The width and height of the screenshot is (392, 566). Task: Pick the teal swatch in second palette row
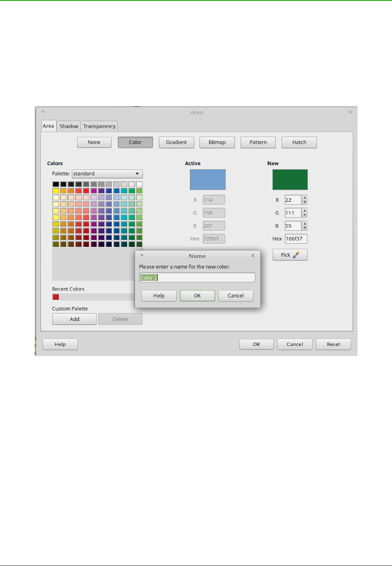point(124,191)
